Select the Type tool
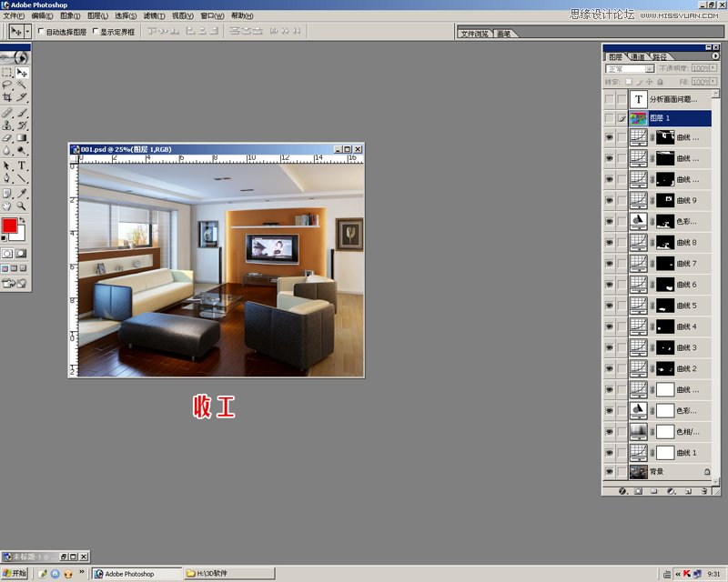The width and height of the screenshot is (728, 582). point(22,166)
